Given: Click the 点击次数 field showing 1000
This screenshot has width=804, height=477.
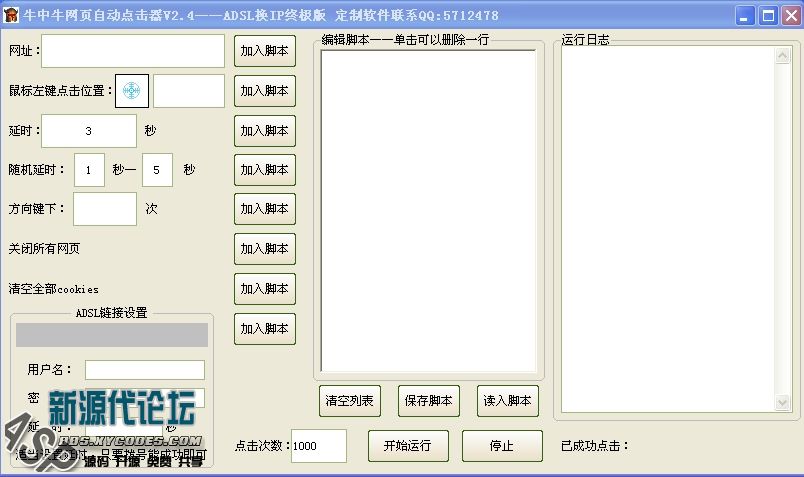Looking at the screenshot, I should coord(319,446).
